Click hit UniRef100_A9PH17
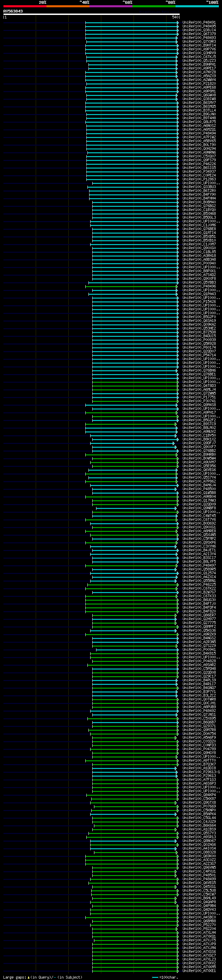The image size is (222, 980). coord(199,412)
